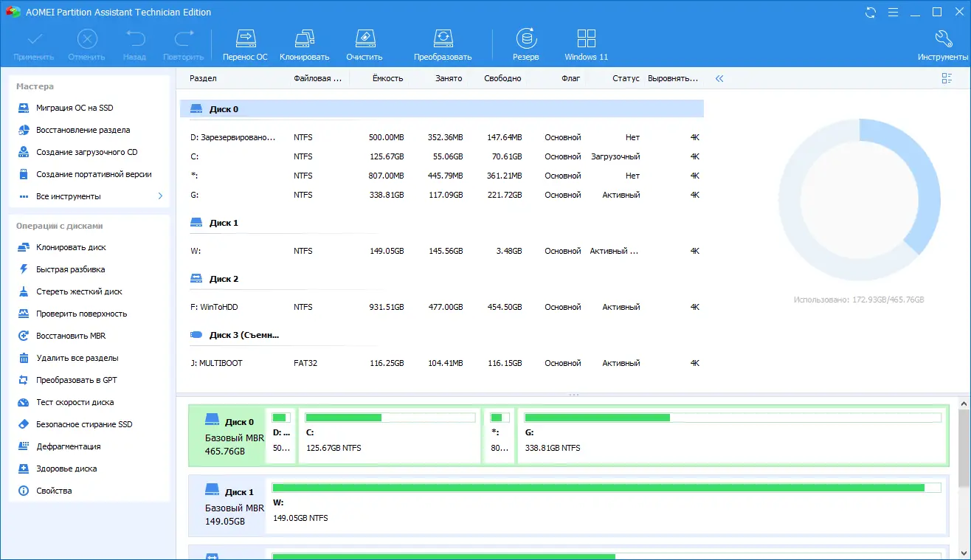Screen dimensions: 971x560
Task: Select Клонировать диск in disk operations
Action: point(61,247)
